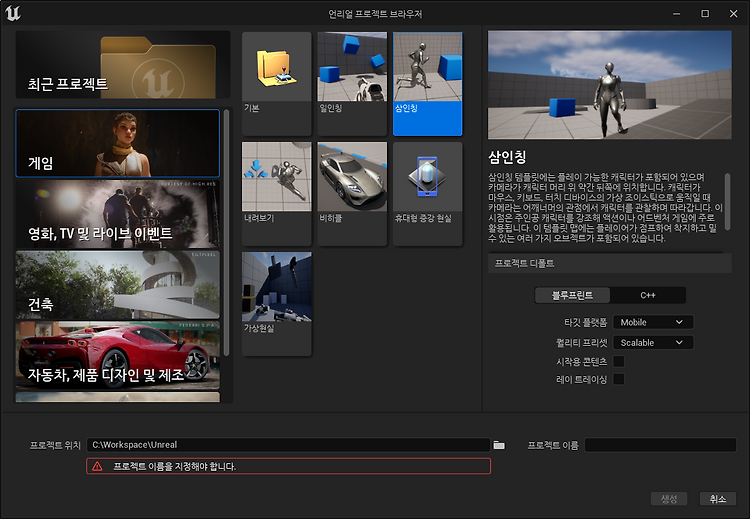750x519 pixels.
Task: Choose the 휴대형 증강 현실 template
Action: 428,194
